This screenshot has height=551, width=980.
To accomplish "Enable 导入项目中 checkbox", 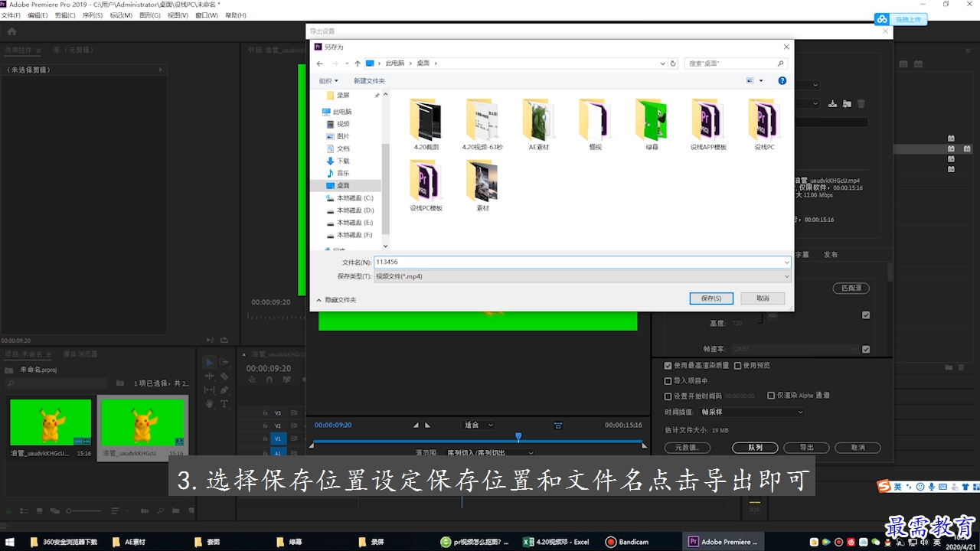I will (x=668, y=380).
